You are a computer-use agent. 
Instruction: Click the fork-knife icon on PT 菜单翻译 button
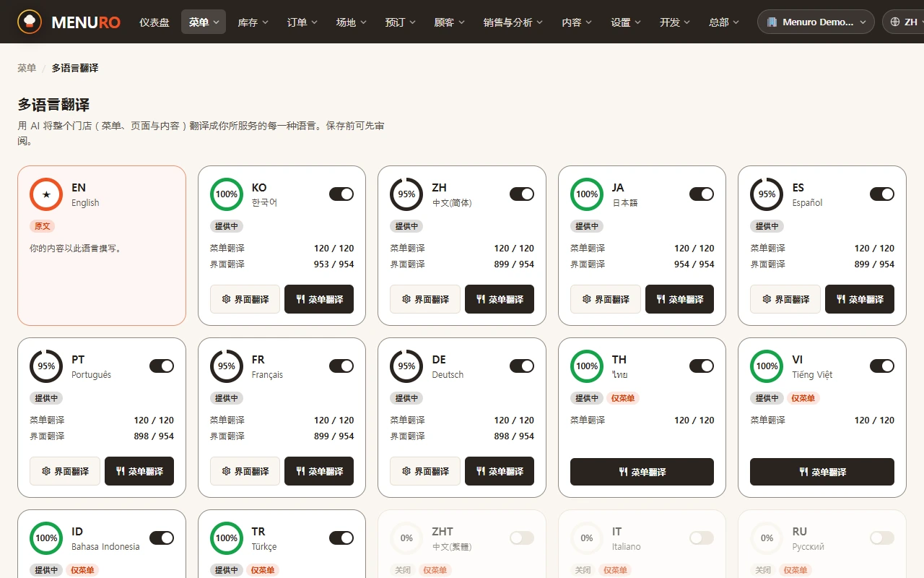[x=121, y=471]
